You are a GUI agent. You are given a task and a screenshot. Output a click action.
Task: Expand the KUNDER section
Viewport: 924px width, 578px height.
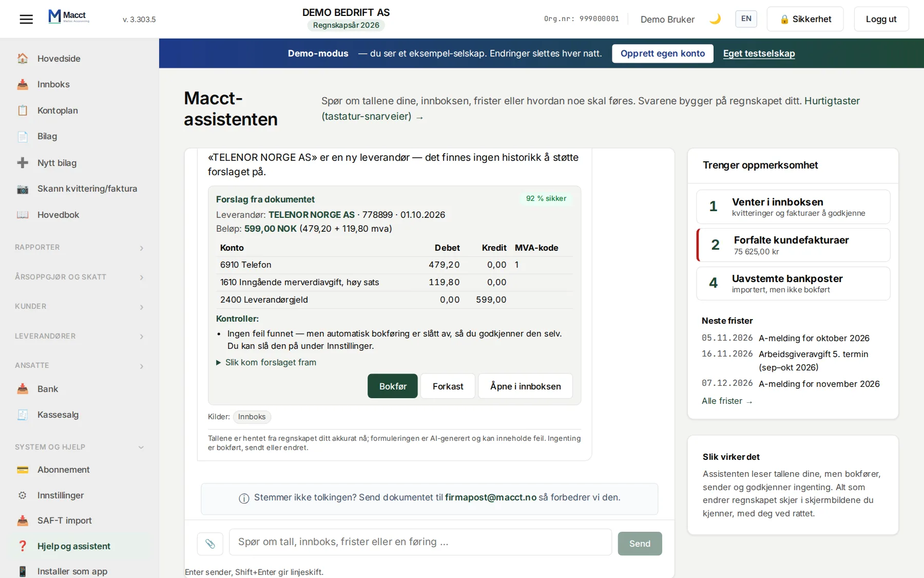point(80,306)
